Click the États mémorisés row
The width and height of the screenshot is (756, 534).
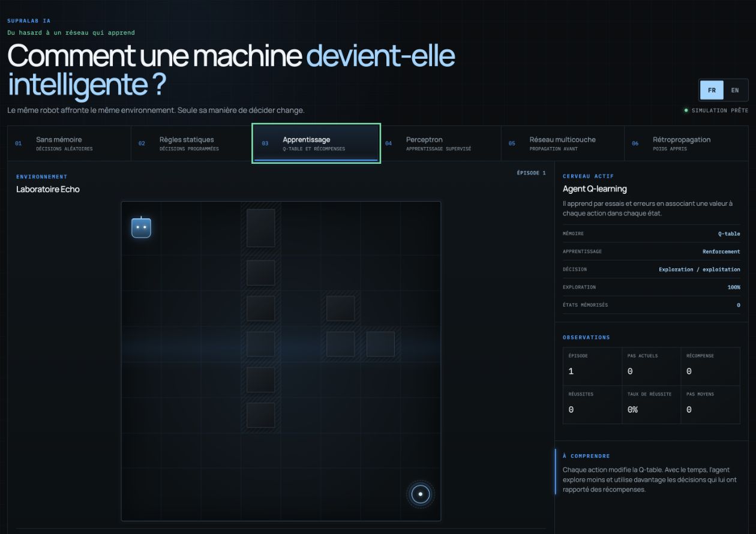click(x=652, y=305)
